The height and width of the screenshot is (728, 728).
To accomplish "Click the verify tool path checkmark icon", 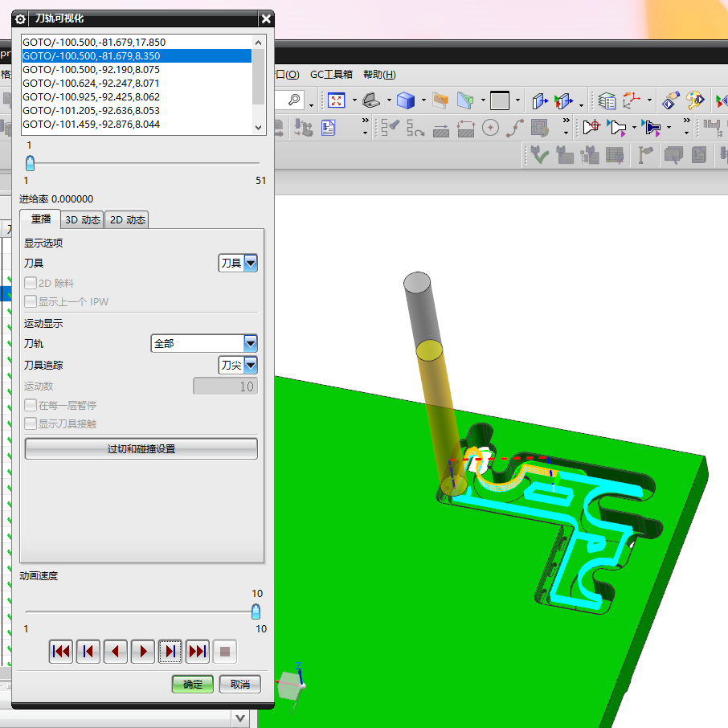I will click(539, 154).
